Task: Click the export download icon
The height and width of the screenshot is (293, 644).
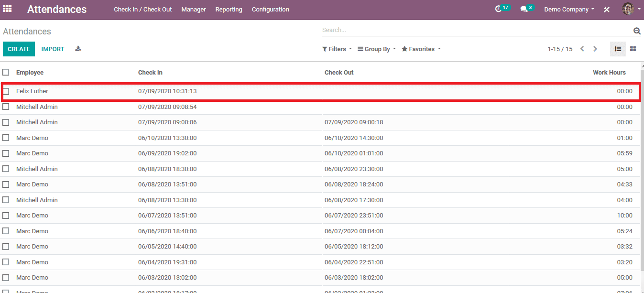Action: (x=78, y=49)
